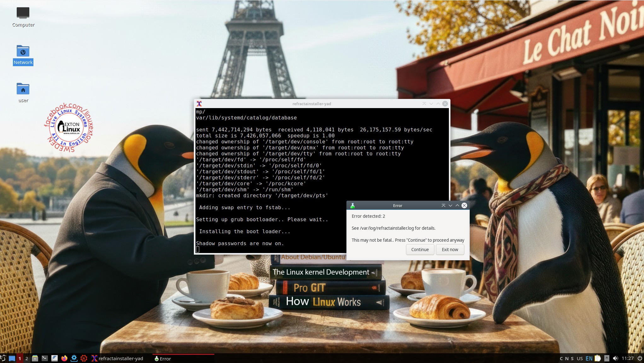644x363 pixels.
Task: Click Continue in the Error dialog
Action: pos(420,250)
